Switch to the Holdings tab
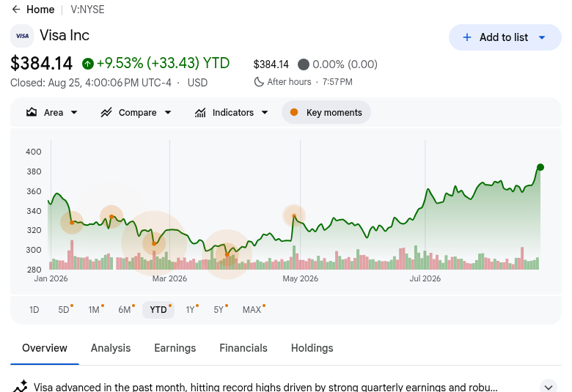The width and height of the screenshot is (572, 392). (312, 348)
